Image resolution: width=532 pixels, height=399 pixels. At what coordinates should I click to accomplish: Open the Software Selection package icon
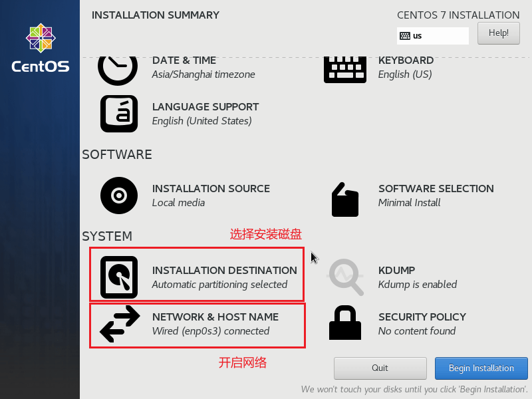click(x=345, y=199)
